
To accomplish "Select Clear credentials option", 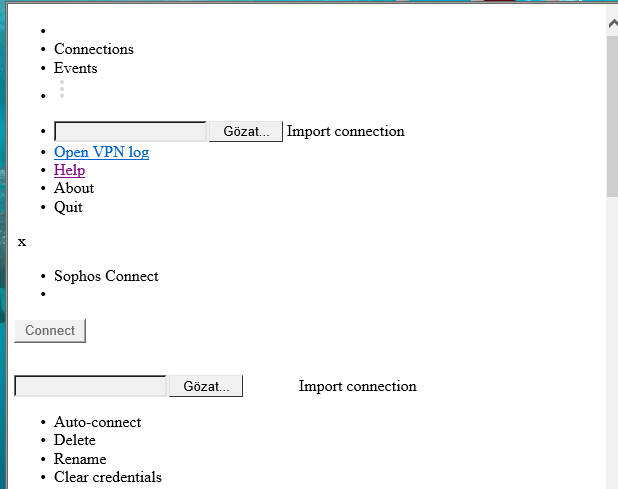I will click(x=108, y=477).
